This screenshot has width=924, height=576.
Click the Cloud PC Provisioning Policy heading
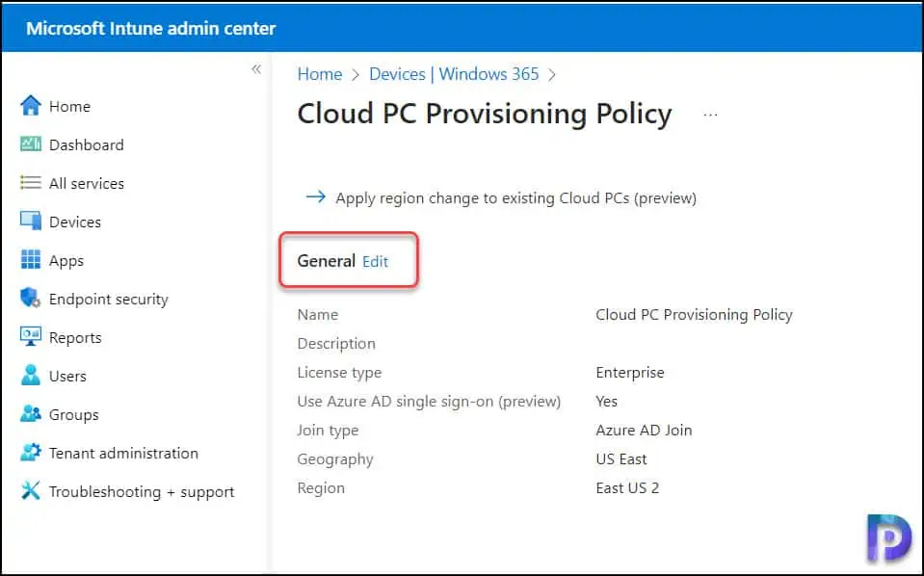[485, 114]
